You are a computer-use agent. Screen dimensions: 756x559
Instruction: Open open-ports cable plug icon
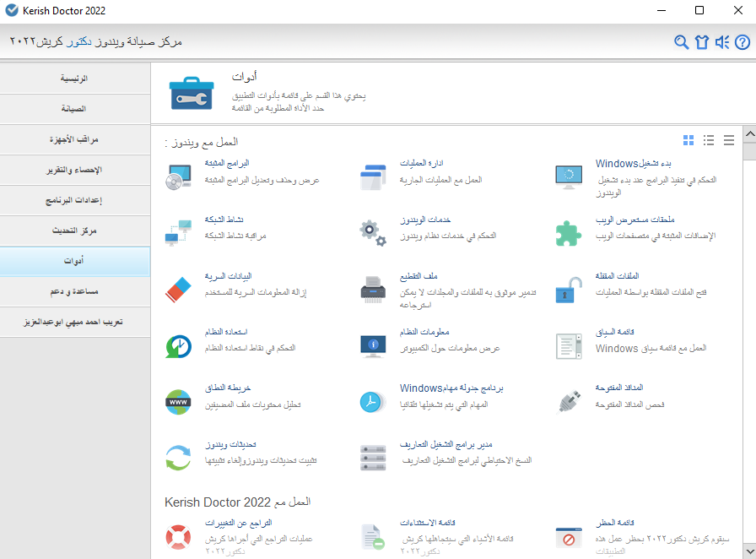point(569,402)
